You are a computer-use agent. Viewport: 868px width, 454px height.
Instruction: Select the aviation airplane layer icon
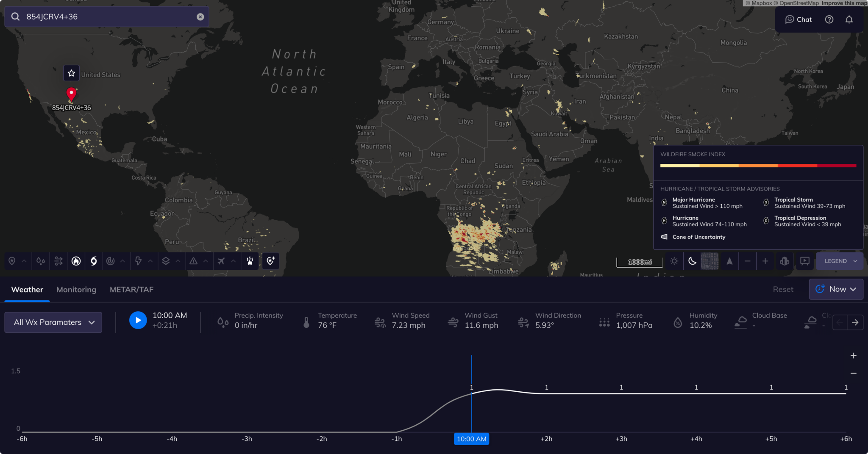221,261
